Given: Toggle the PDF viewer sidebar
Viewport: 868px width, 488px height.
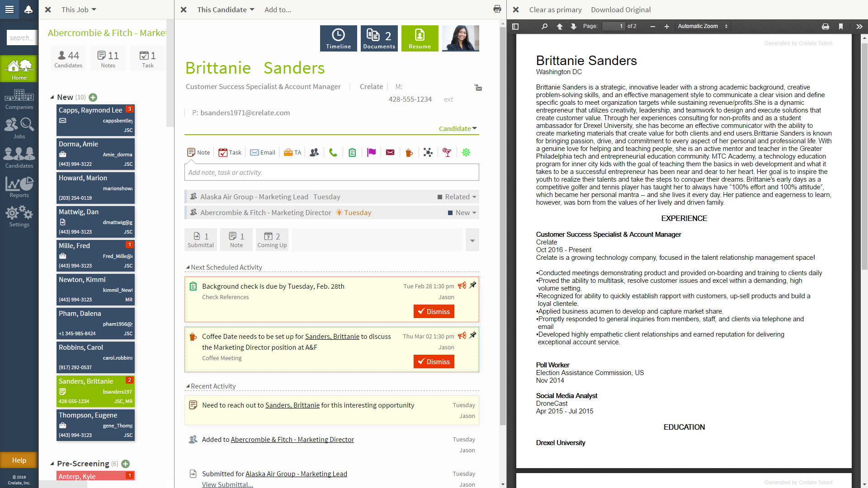Looking at the screenshot, I should 515,26.
